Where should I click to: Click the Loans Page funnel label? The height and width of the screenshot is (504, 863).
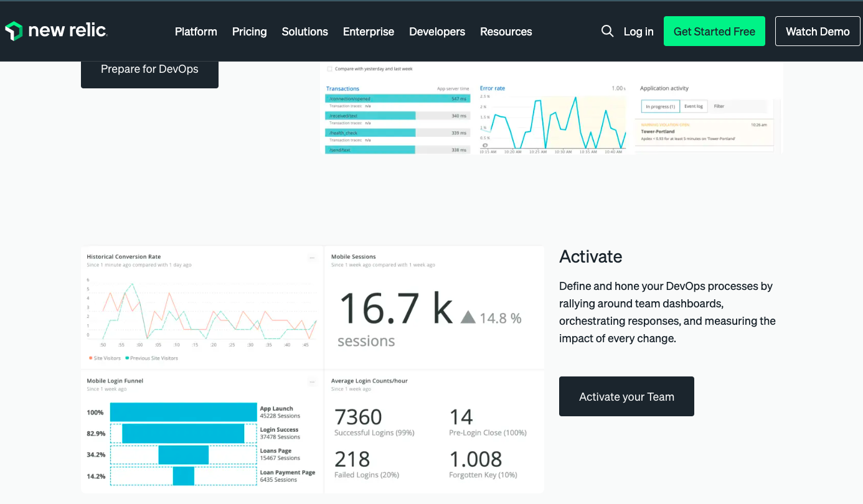[x=276, y=451]
